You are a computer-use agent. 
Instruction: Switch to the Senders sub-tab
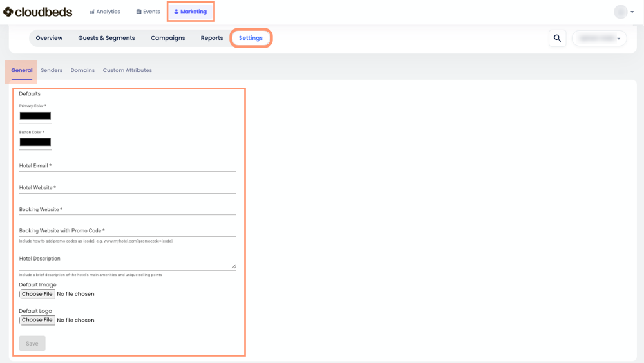52,70
